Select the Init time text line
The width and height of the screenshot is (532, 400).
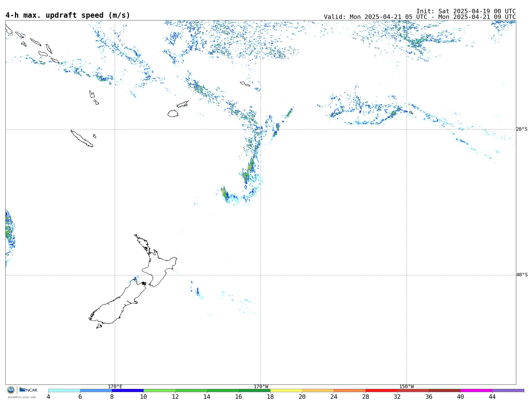[x=466, y=11]
